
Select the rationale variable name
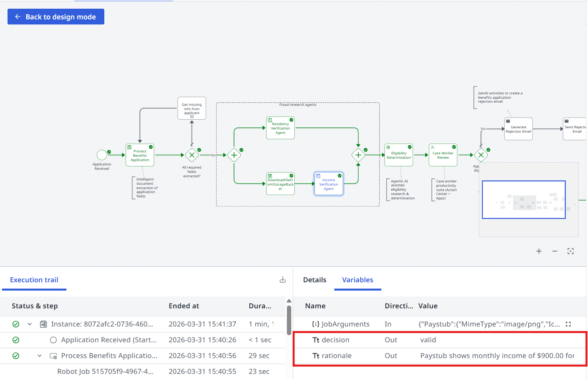(337, 356)
